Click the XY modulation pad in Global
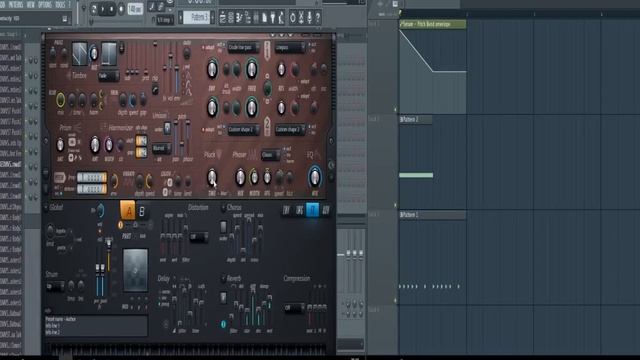640x360 pixels. pyautogui.click(x=136, y=269)
